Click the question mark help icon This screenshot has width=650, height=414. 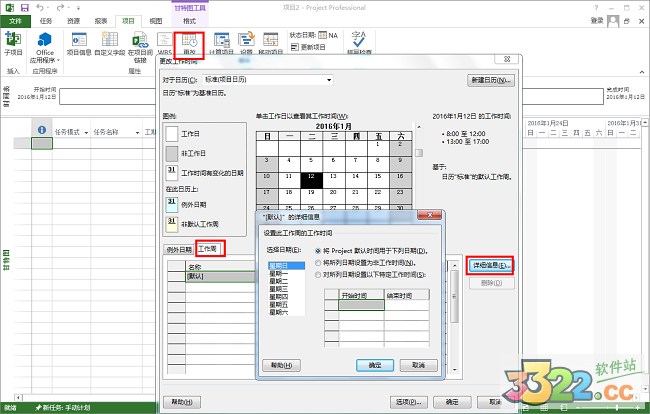[596, 8]
